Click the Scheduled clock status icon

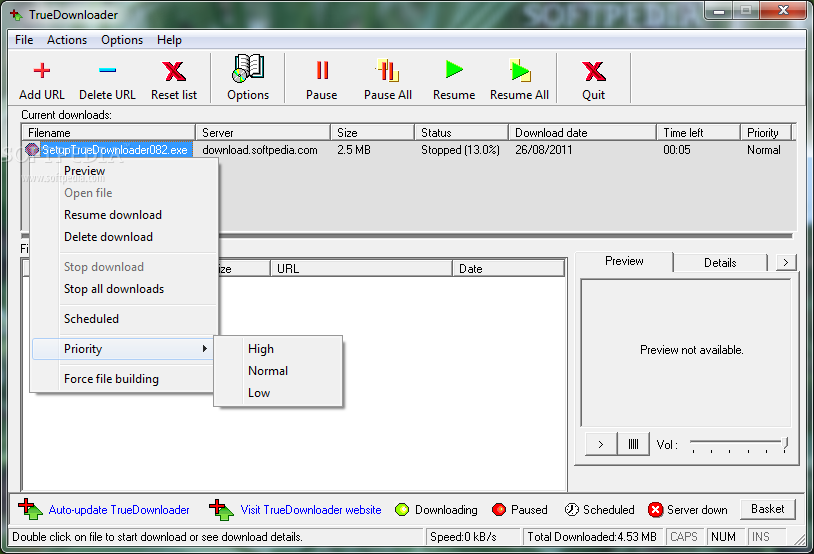(572, 510)
